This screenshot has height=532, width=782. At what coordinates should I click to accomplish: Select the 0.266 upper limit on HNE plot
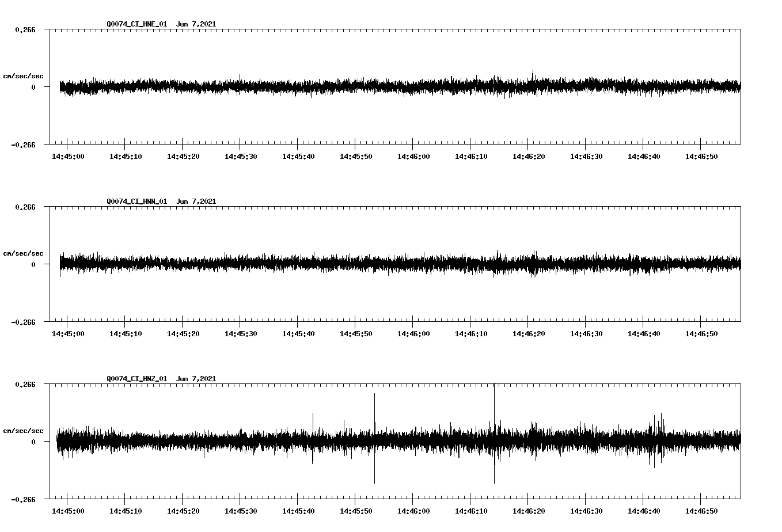point(25,30)
